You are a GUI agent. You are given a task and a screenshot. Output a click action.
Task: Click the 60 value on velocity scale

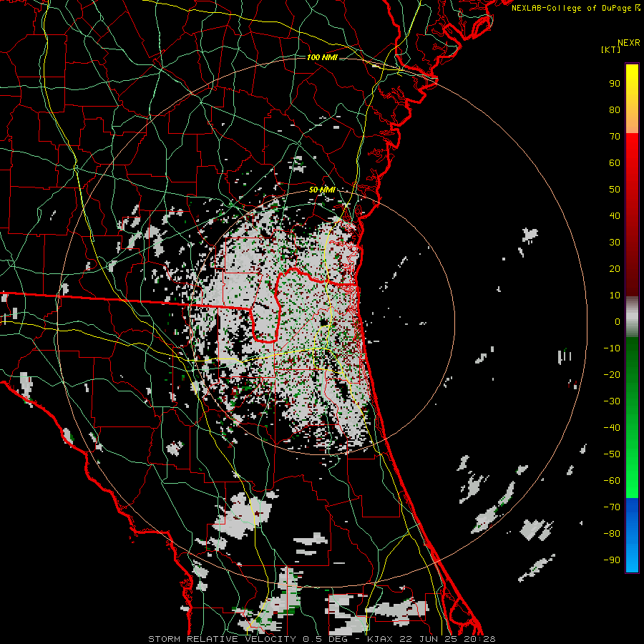pos(615,162)
